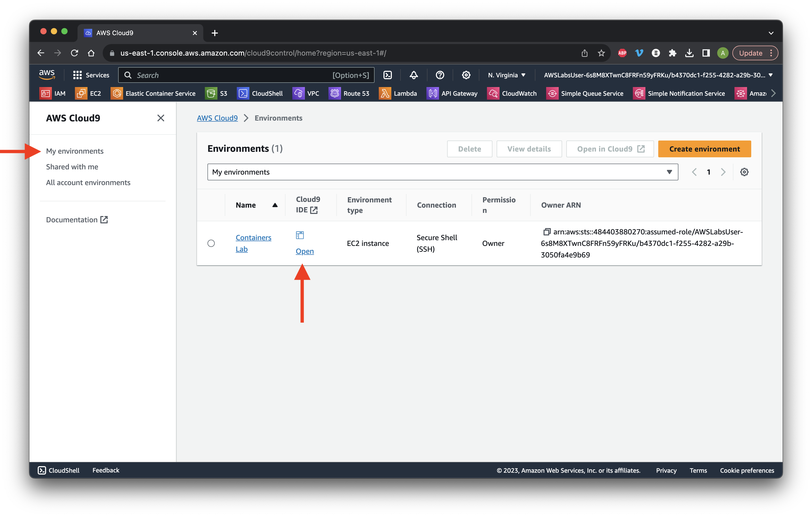This screenshot has width=812, height=517.
Task: Open CloudShell in the footer bar
Action: tap(59, 470)
